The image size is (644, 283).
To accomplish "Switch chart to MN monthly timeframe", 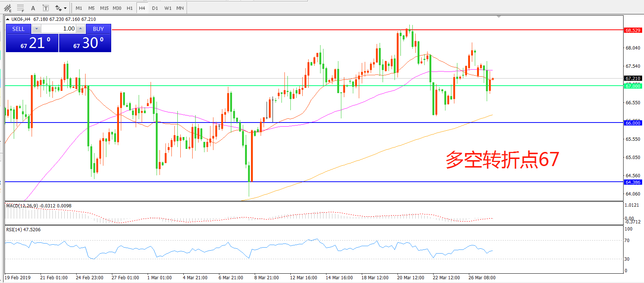I will pyautogui.click(x=180, y=8).
